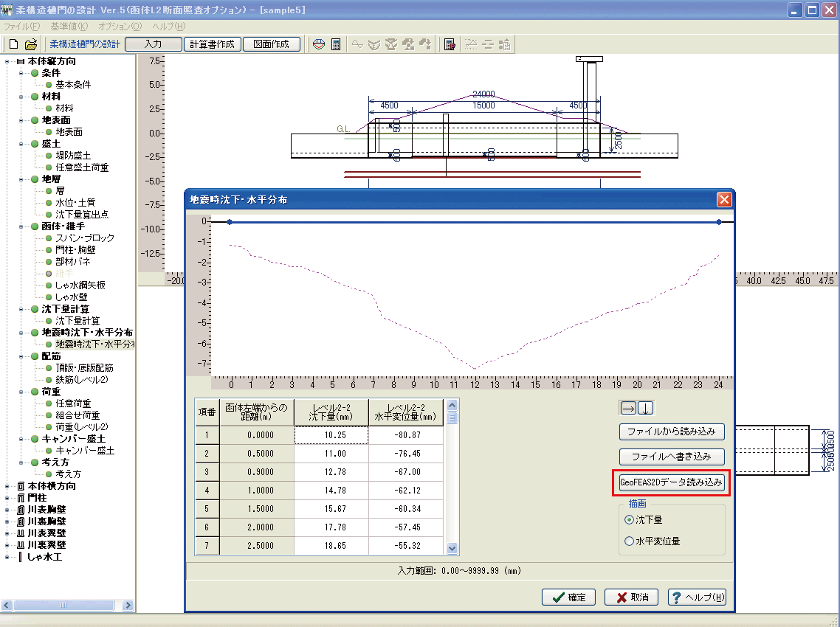
Task: Click the red-blue cross-section icon in the toolbar
Action: point(320,44)
